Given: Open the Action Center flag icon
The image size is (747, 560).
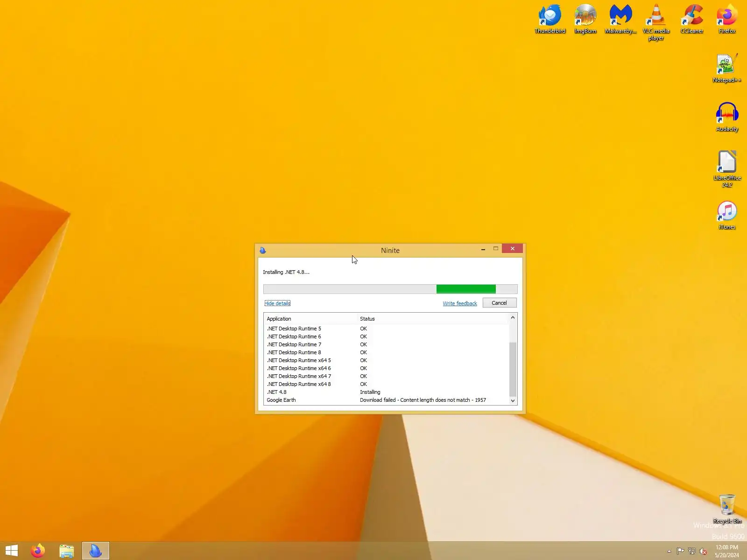Looking at the screenshot, I should pyautogui.click(x=680, y=551).
